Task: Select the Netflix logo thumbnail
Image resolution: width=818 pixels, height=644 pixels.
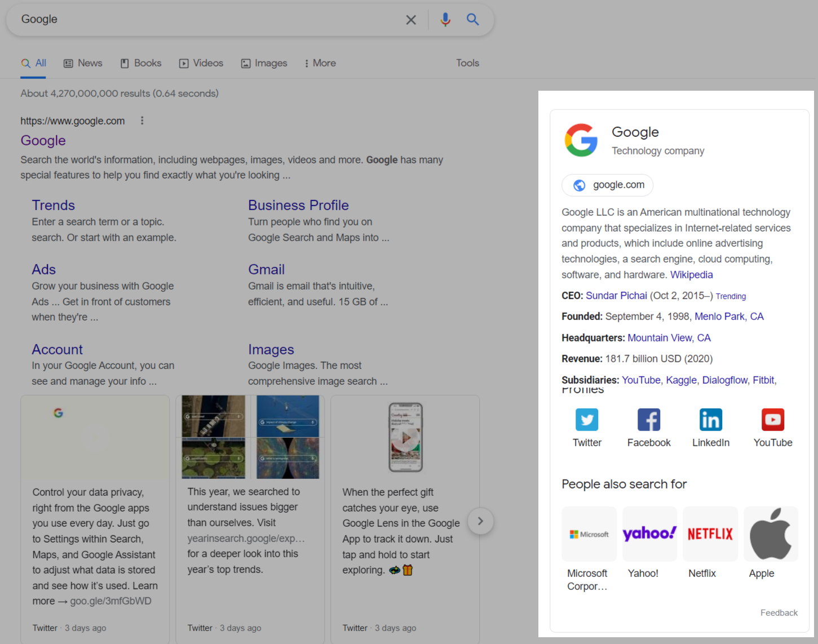Action: pos(710,534)
